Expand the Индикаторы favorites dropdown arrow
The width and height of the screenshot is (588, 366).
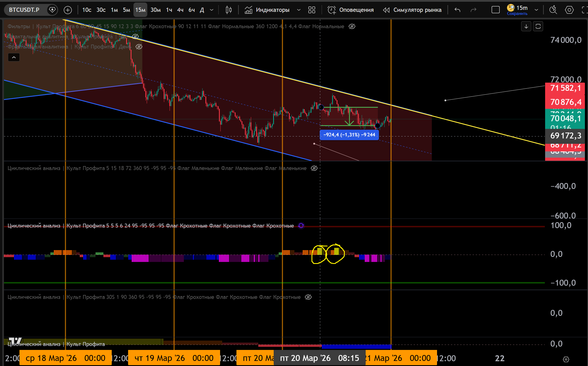[x=299, y=10]
